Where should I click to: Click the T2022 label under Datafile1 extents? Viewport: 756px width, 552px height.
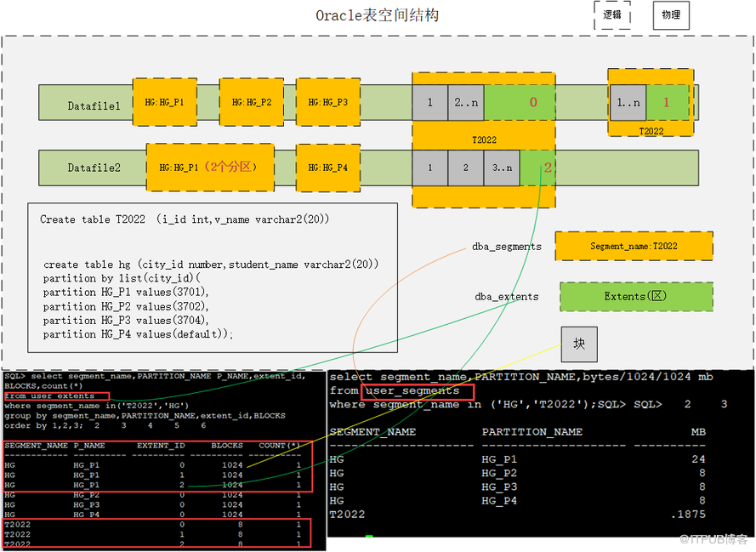(484, 139)
